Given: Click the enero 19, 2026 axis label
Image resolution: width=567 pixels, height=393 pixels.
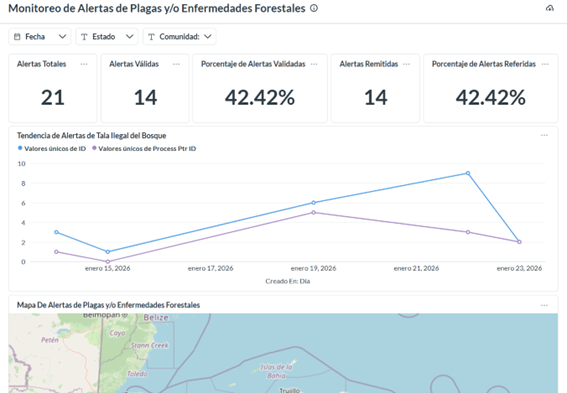Looking at the screenshot, I should [x=314, y=268].
